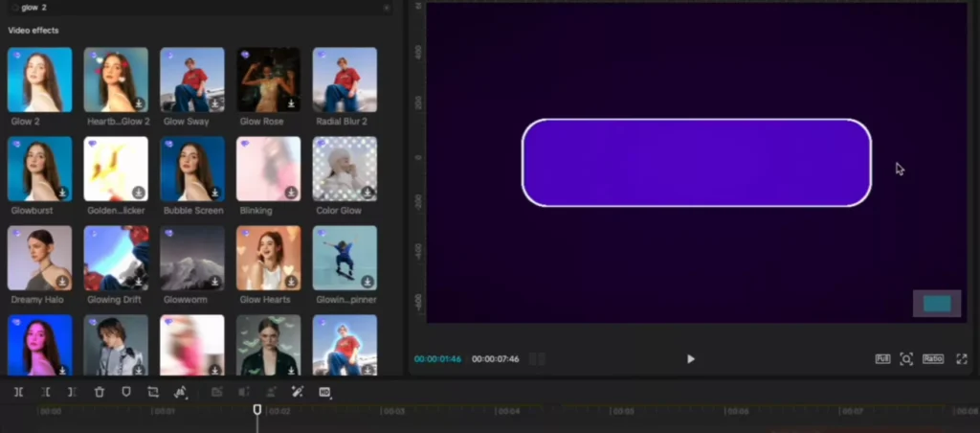This screenshot has width=980, height=433.
Task: Click the crop/rotate loop icon in toolbar
Action: (x=153, y=392)
